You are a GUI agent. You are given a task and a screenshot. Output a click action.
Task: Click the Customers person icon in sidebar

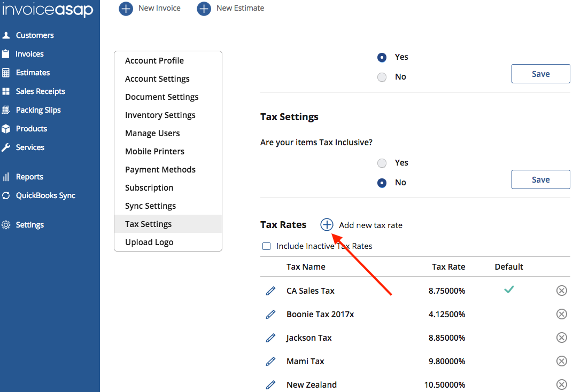tap(6, 35)
